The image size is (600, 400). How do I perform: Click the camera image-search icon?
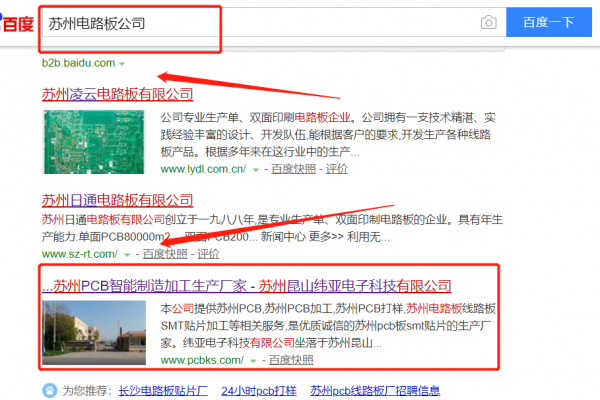click(x=488, y=23)
